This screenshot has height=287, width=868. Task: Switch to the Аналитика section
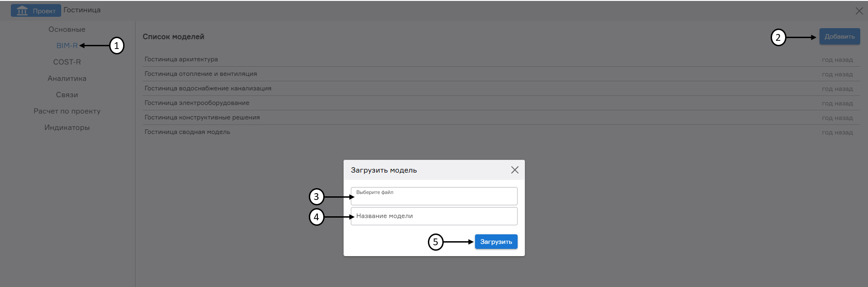tap(66, 78)
